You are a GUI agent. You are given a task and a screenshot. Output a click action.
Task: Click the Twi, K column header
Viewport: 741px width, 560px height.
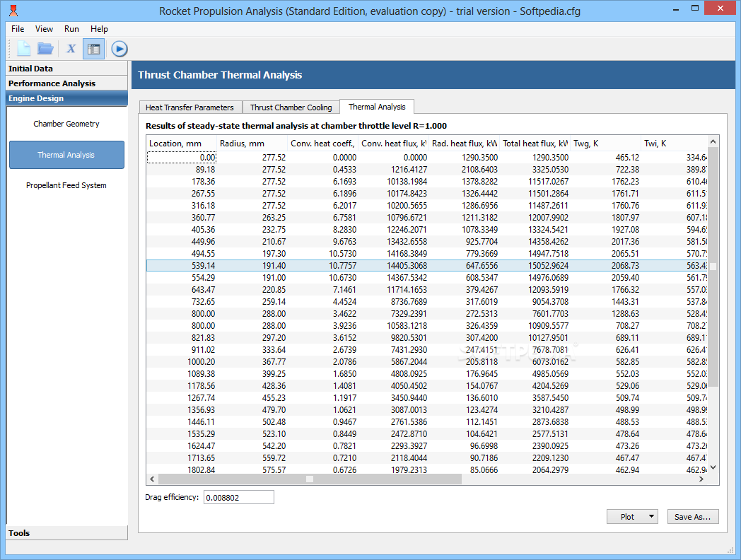point(675,144)
